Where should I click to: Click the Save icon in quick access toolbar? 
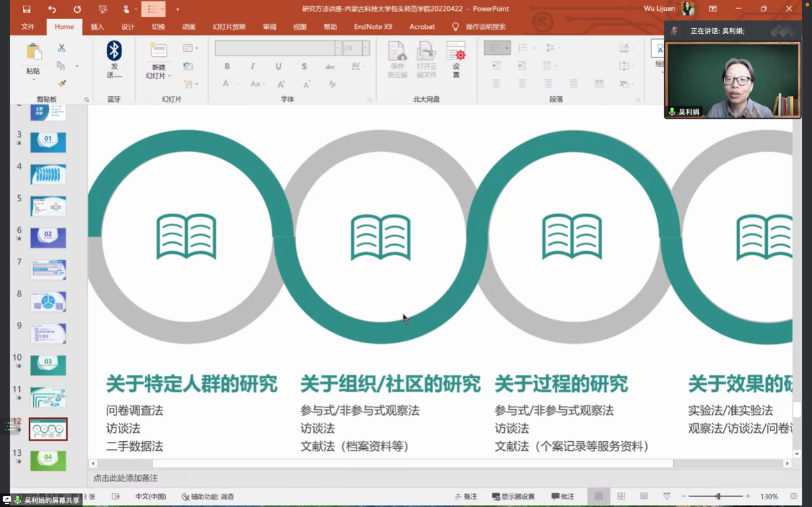pos(26,9)
